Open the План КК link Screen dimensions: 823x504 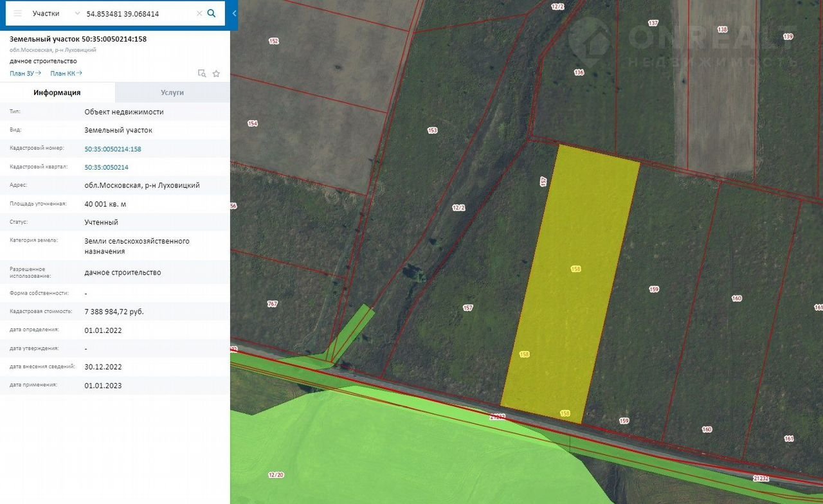tap(66, 73)
